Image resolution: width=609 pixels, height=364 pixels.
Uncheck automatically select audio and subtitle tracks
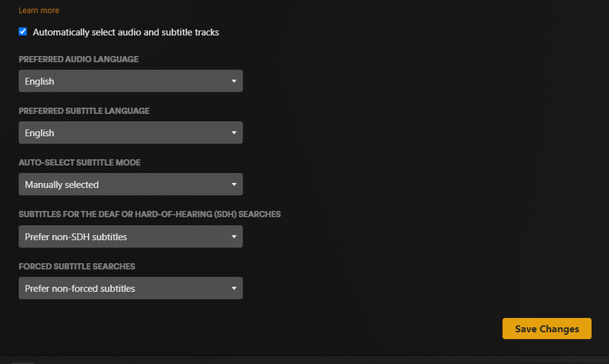pos(23,32)
